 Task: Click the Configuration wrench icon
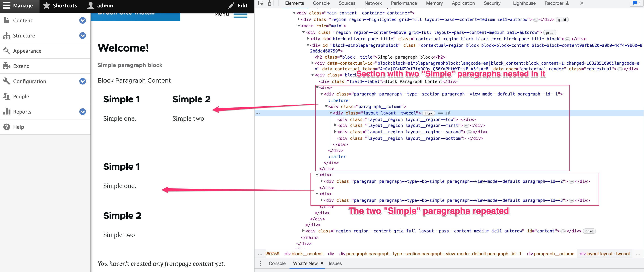coord(6,81)
